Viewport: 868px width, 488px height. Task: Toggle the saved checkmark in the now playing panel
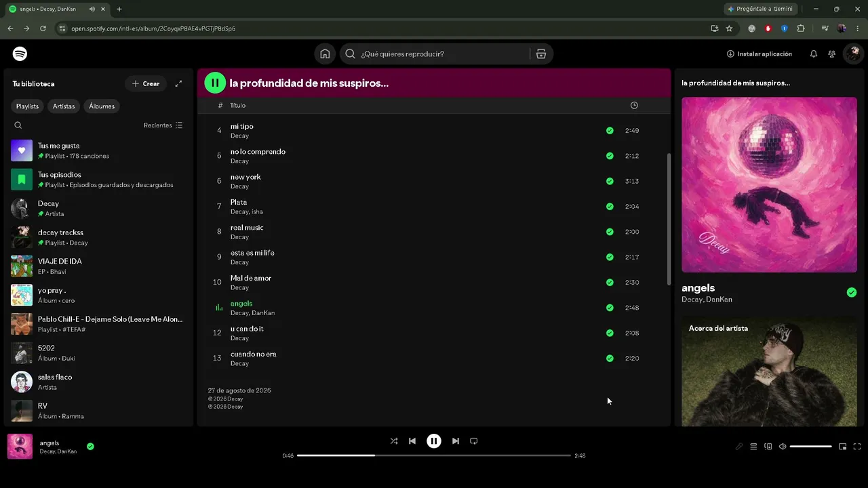(852, 293)
